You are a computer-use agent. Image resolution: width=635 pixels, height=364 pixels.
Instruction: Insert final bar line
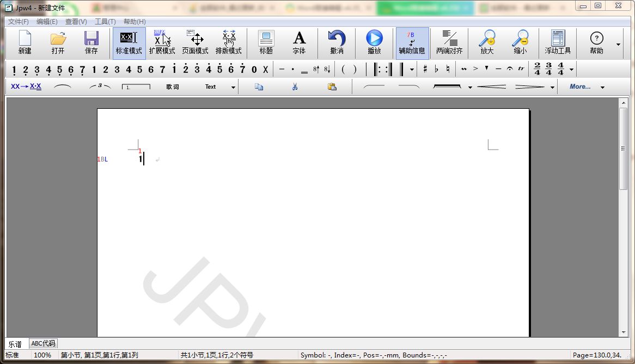tap(401, 69)
